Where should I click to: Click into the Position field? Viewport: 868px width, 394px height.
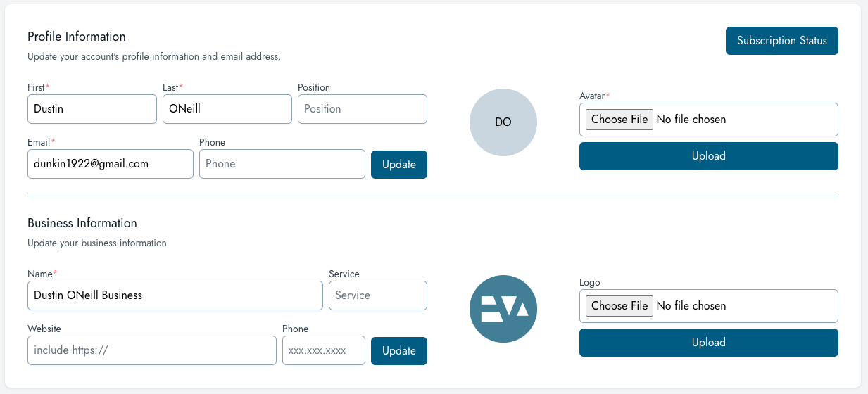click(362, 109)
